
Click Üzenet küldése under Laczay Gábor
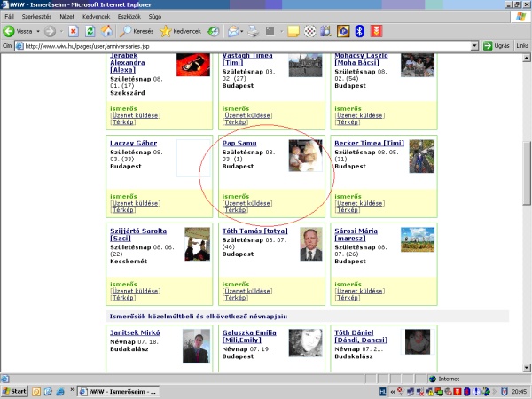point(135,203)
